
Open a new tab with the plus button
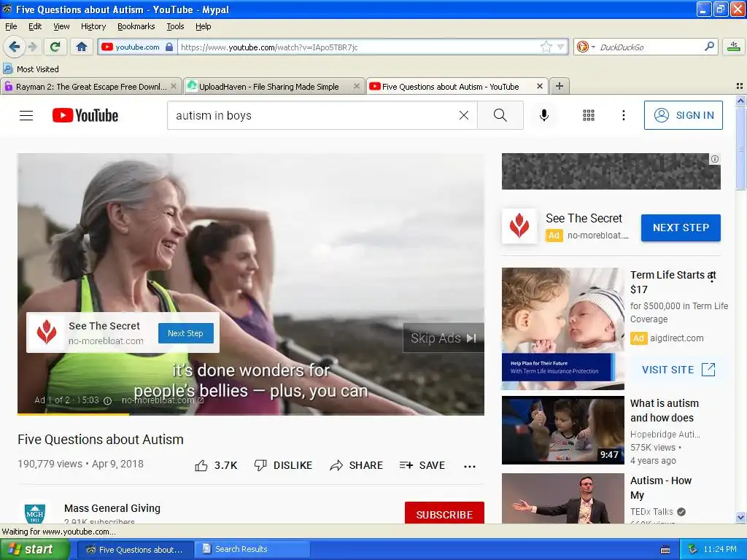pyautogui.click(x=560, y=86)
